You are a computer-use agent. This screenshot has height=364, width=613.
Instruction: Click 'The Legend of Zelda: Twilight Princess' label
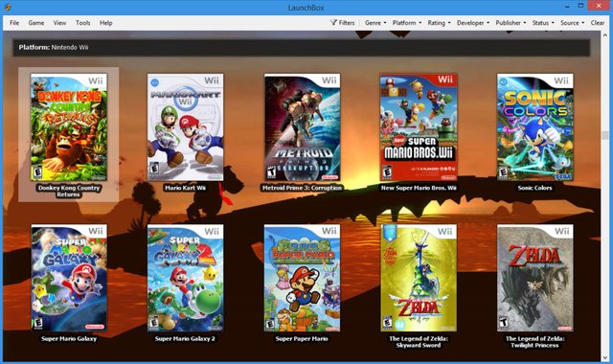(x=534, y=342)
